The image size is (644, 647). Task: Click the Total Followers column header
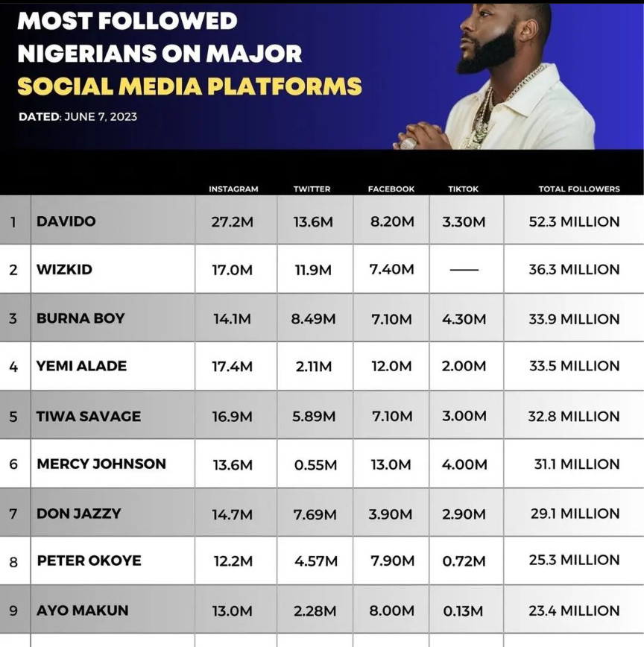579,189
